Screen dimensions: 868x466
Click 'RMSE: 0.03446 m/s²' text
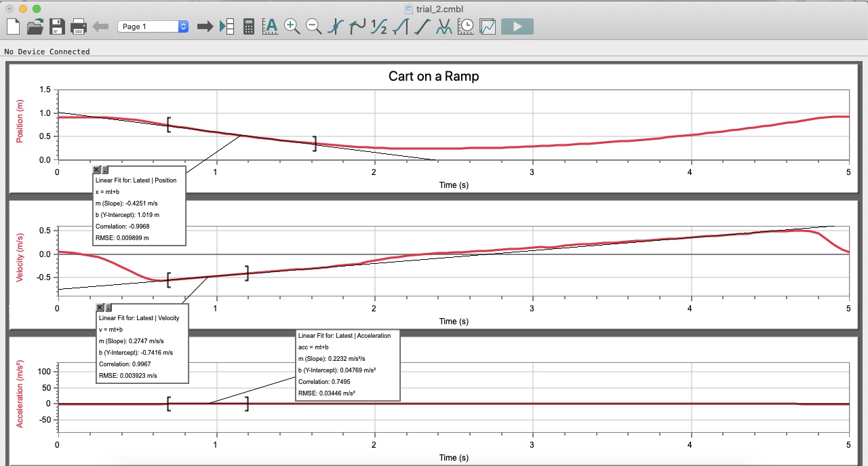[327, 393]
